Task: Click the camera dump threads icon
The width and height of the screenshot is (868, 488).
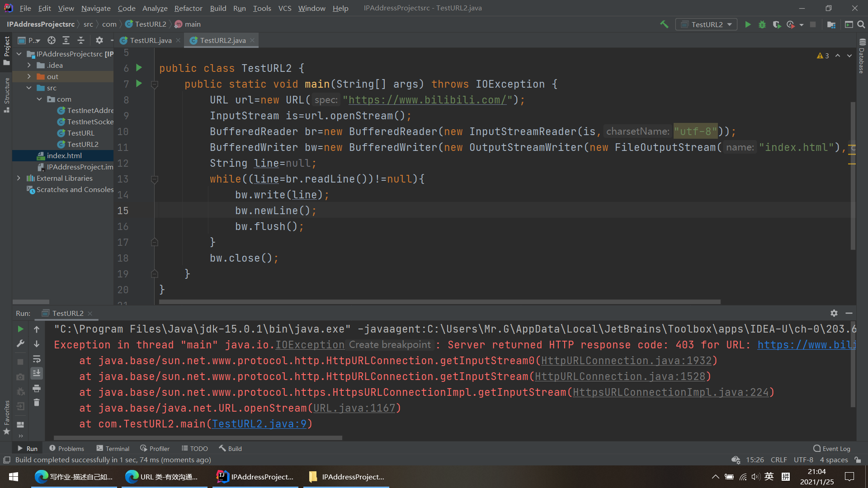Action: tap(20, 377)
